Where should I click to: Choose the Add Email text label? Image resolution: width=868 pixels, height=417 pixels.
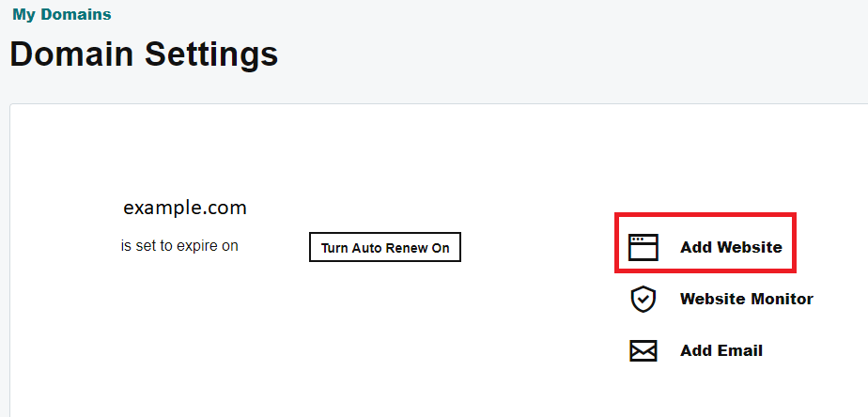click(721, 350)
